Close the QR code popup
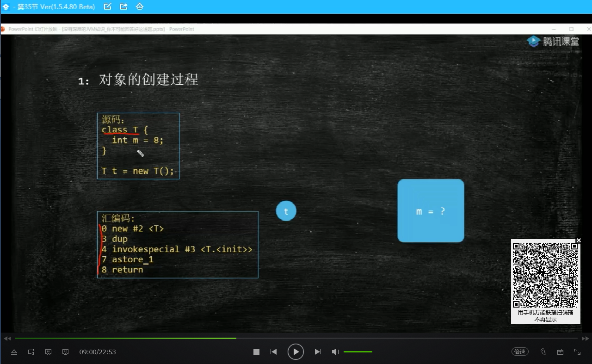The width and height of the screenshot is (592, 364). 578,241
